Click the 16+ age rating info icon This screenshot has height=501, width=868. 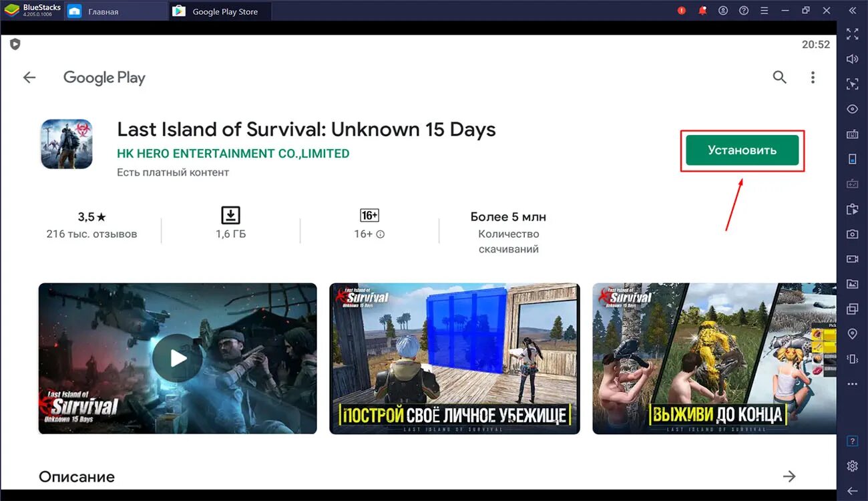381,234
